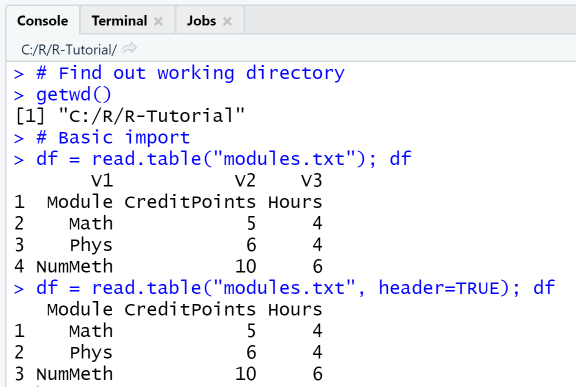Screen dimensions: 576x387
Task: Click the '# Basic import' comment line
Action: (113, 138)
